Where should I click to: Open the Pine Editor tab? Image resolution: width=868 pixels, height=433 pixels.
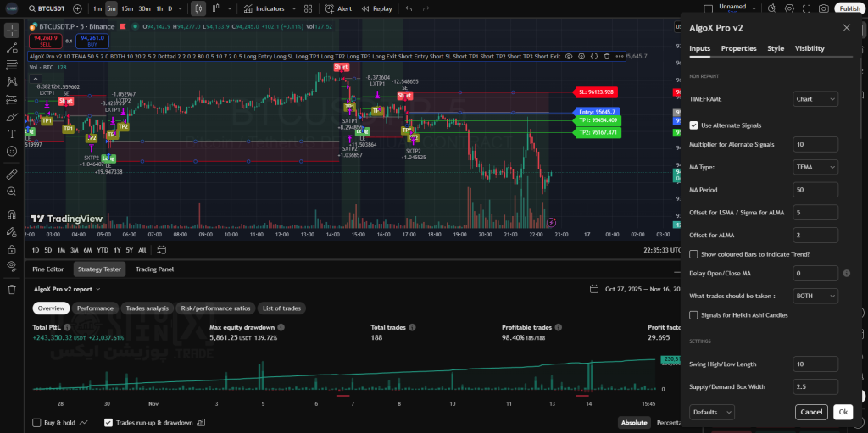click(47, 269)
